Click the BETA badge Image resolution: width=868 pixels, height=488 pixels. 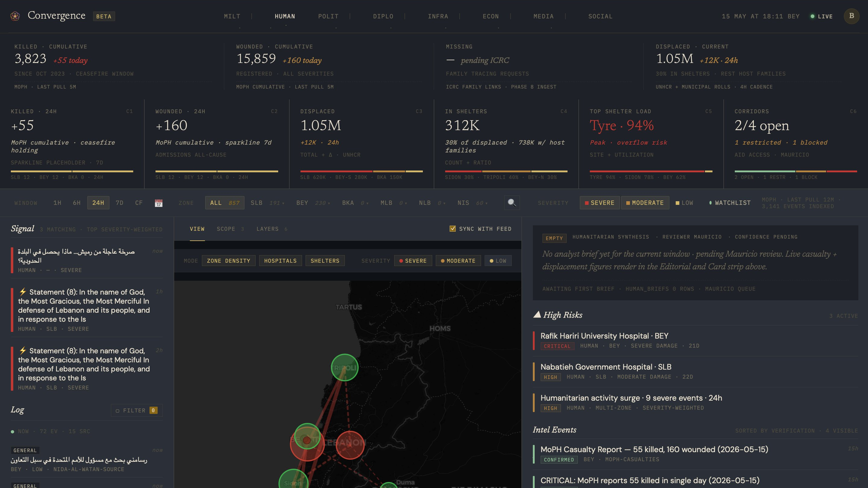point(104,16)
